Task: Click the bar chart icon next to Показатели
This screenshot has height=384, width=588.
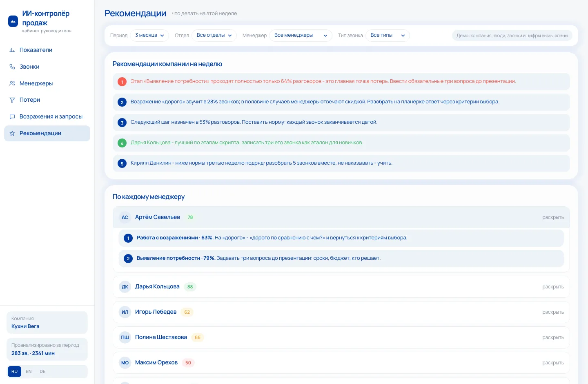Action: click(x=12, y=50)
